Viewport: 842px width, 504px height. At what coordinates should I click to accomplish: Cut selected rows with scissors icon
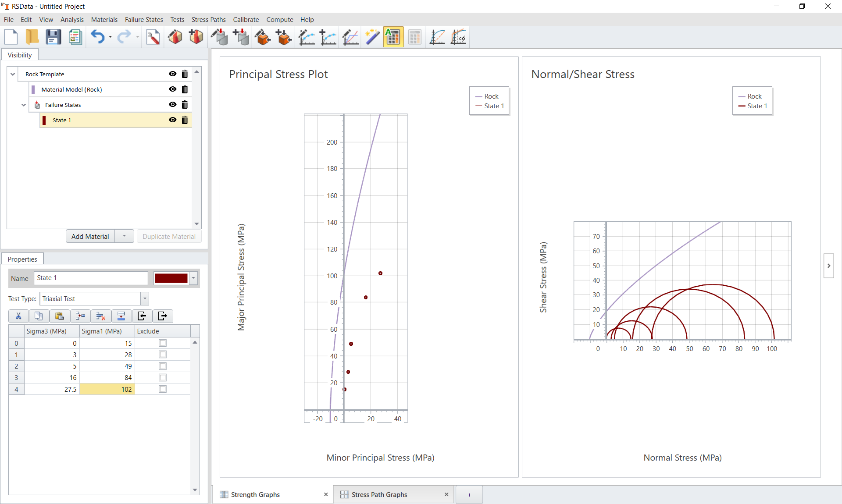point(18,316)
